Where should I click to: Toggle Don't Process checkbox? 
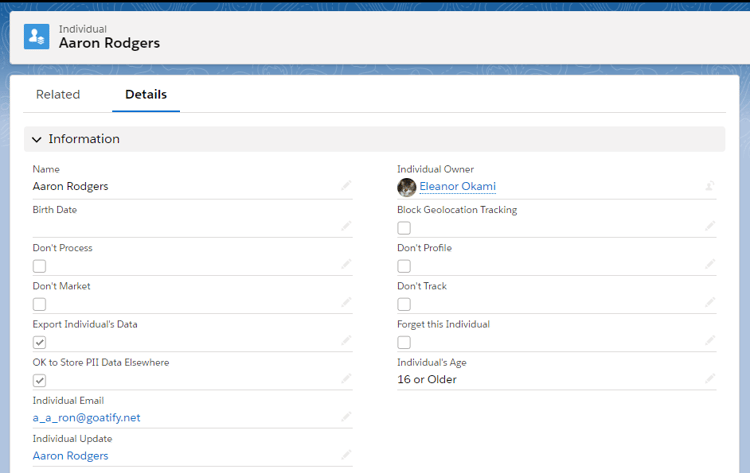pyautogui.click(x=39, y=266)
